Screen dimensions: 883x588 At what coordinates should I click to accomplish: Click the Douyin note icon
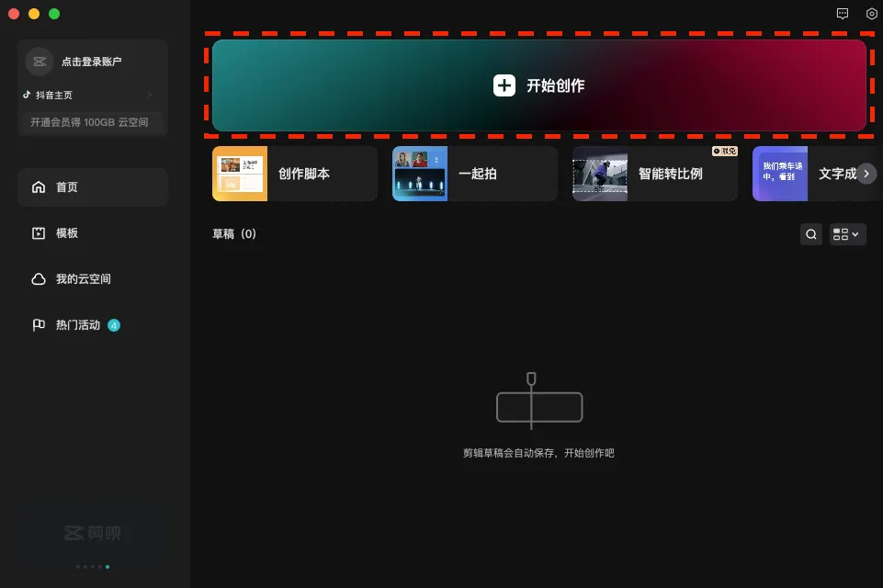click(x=27, y=95)
